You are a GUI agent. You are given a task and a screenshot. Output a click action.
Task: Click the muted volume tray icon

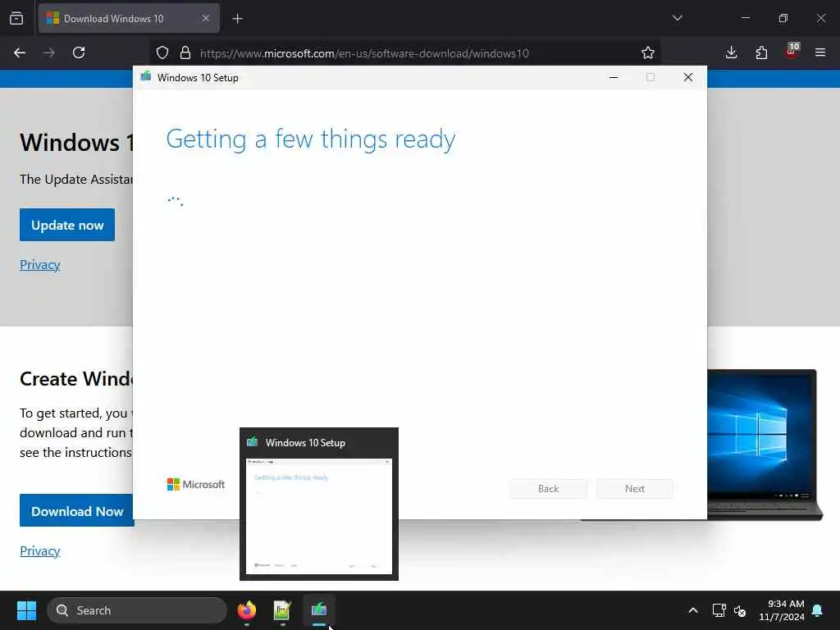pos(740,610)
